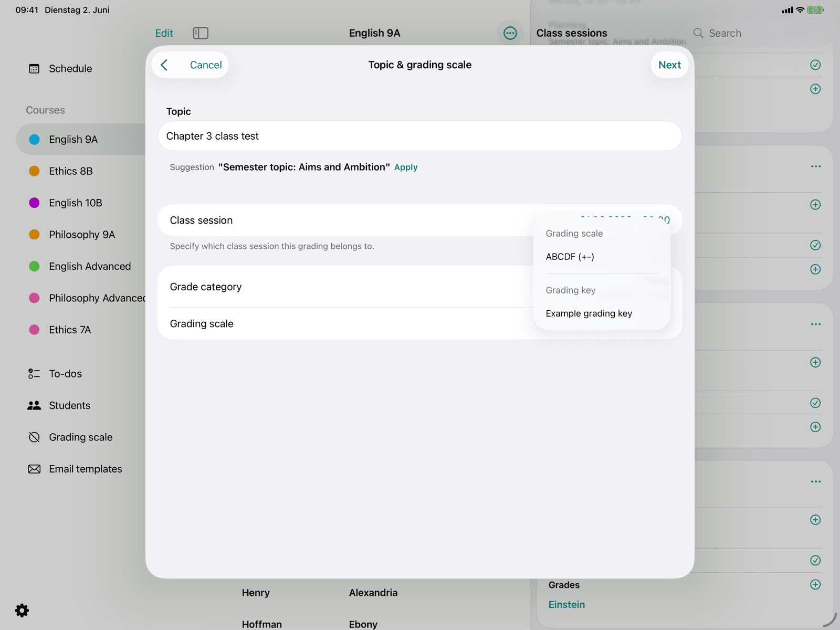This screenshot has width=840, height=630.
Task: Open Grading scale settings in sidebar
Action: [80, 437]
